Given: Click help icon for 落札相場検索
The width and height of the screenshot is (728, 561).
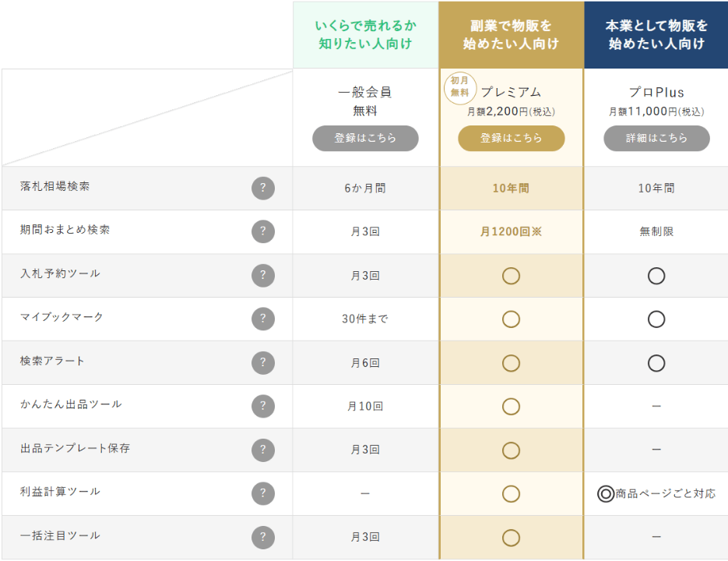Looking at the screenshot, I should point(263,188).
